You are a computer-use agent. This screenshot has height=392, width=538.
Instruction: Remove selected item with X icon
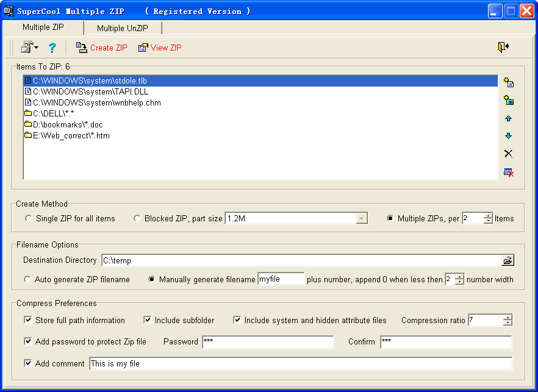point(508,154)
